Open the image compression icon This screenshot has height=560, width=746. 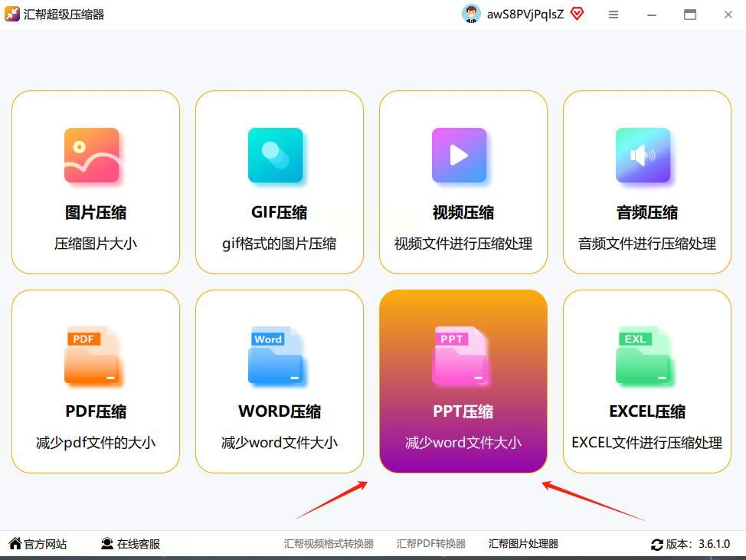pos(92,155)
